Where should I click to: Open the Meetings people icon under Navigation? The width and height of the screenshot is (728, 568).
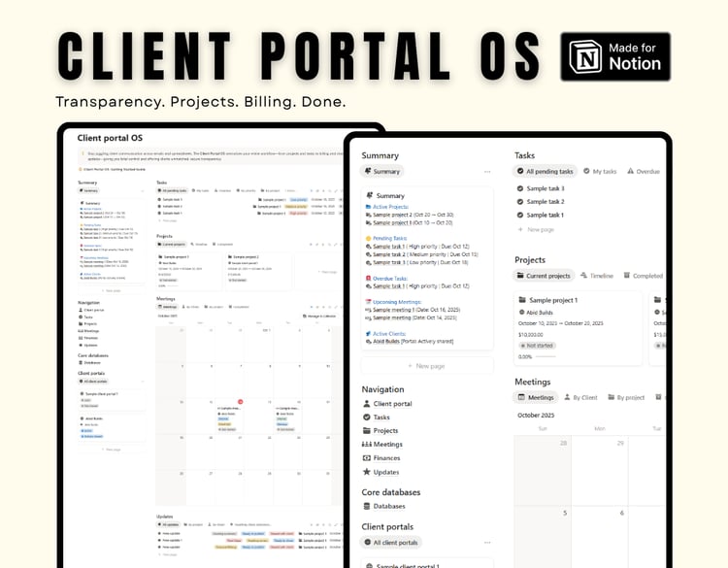click(x=366, y=444)
